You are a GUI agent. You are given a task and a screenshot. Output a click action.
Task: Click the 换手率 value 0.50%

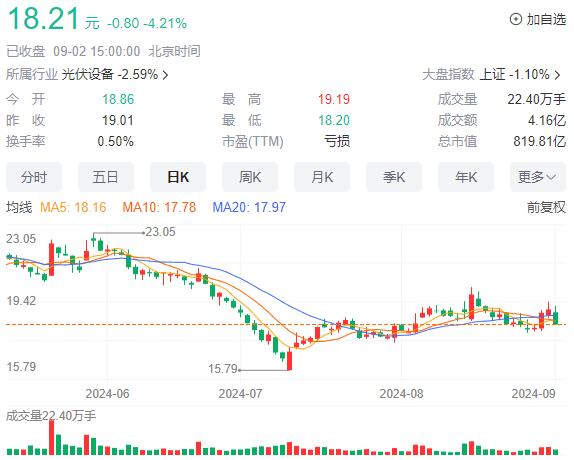pyautogui.click(x=115, y=141)
